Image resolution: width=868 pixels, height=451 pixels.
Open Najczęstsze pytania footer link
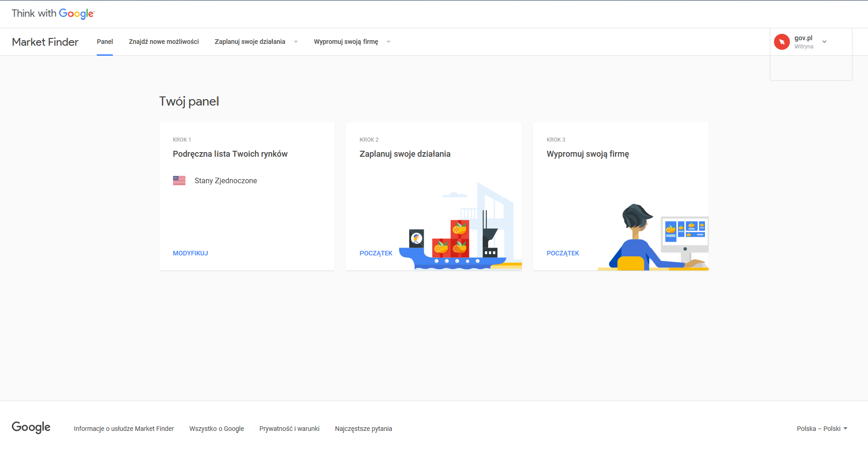click(x=363, y=429)
